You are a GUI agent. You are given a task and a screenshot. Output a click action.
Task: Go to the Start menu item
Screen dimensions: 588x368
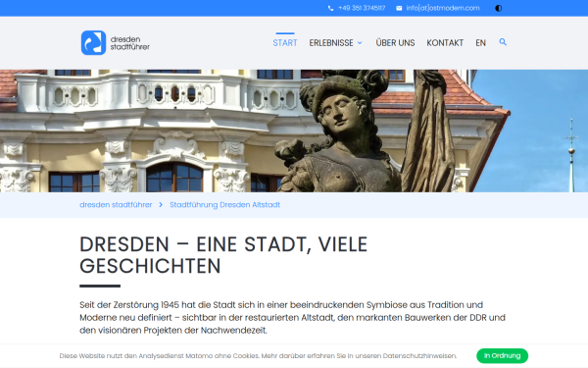pos(285,43)
